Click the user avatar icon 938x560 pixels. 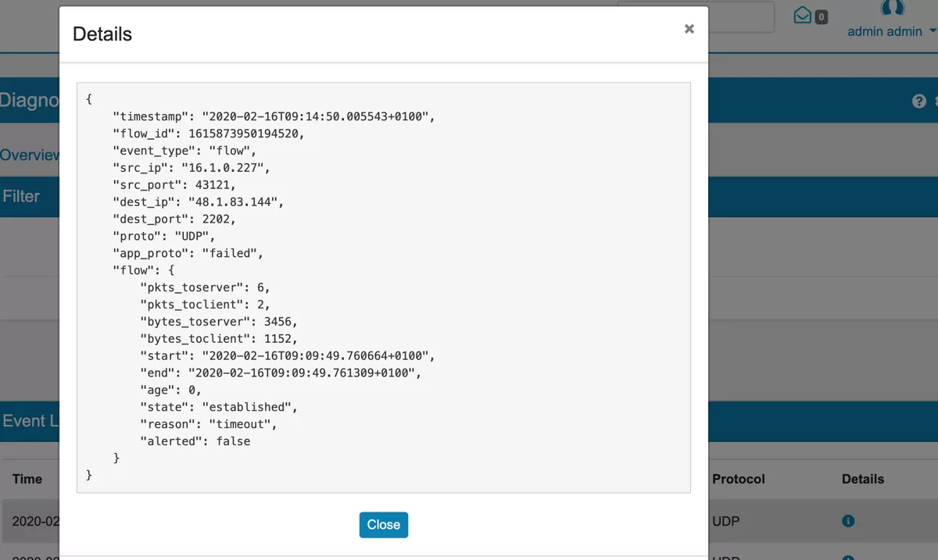coord(892,8)
